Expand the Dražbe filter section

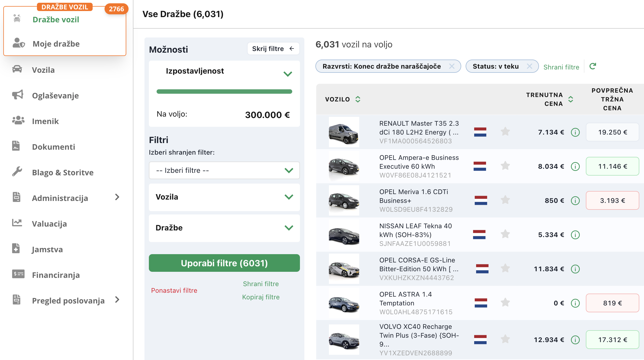pyautogui.click(x=224, y=228)
